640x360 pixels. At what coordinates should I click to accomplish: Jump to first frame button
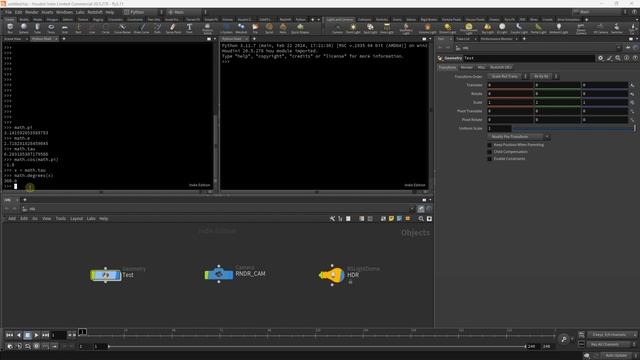click(9, 335)
